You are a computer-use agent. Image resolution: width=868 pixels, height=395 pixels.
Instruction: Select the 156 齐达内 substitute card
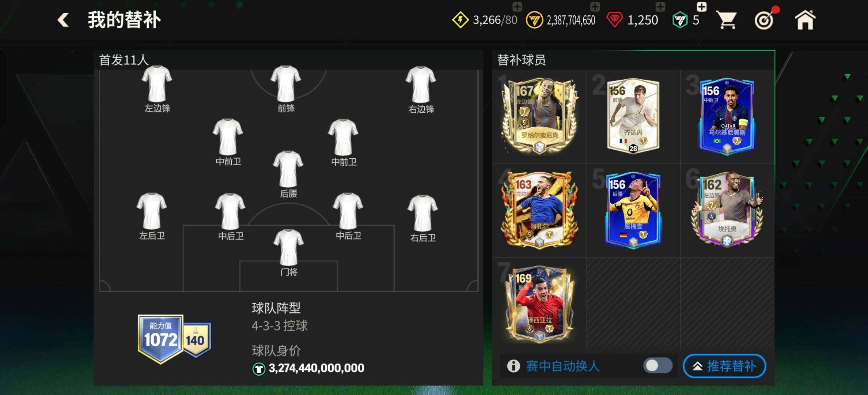pyautogui.click(x=633, y=116)
